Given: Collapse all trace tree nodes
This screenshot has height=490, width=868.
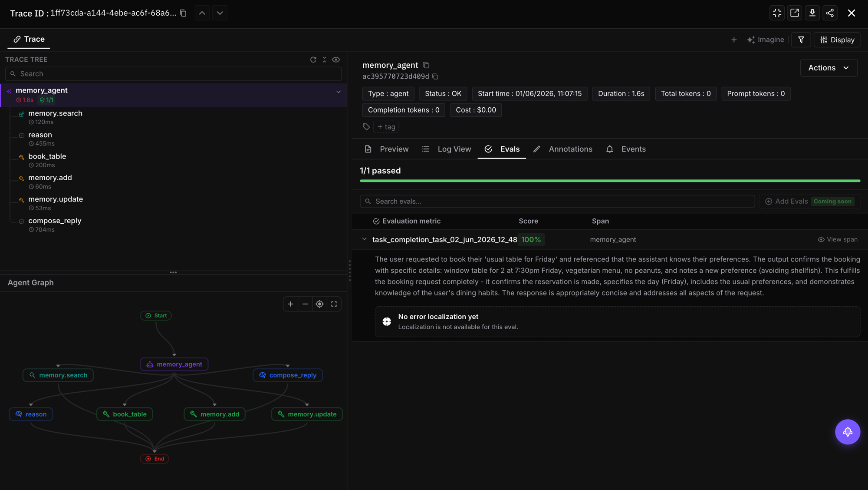Looking at the screenshot, I should (x=324, y=60).
